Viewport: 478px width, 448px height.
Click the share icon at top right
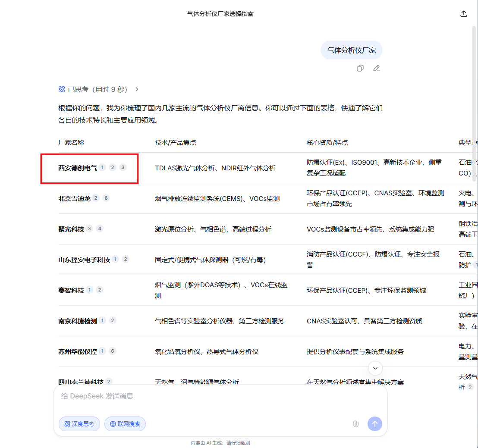(x=464, y=14)
